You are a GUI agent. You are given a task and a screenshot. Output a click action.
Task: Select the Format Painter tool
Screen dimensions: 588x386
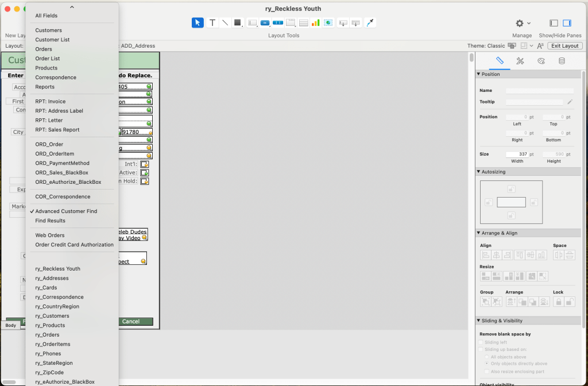[370, 23]
